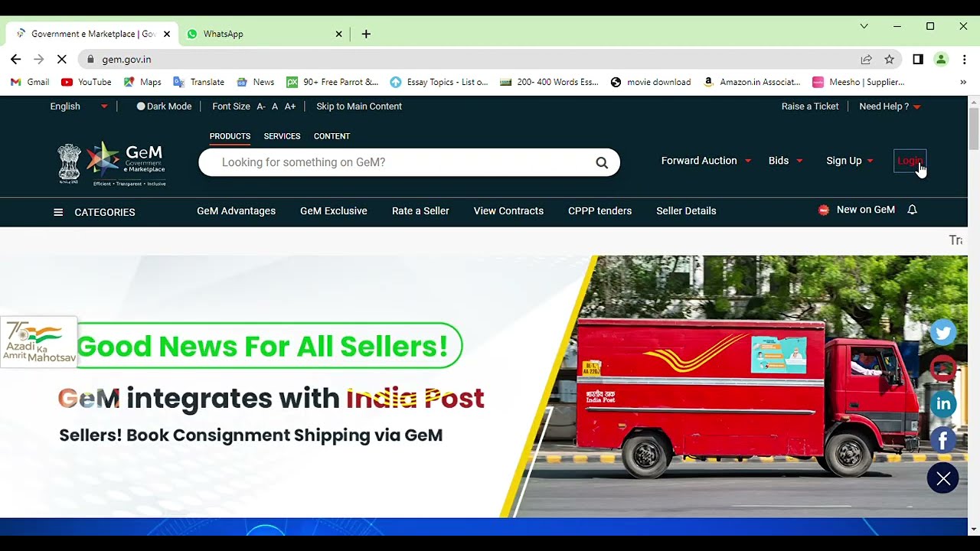Click the share page icon in address bar
This screenshot has height=551, width=980.
(866, 59)
